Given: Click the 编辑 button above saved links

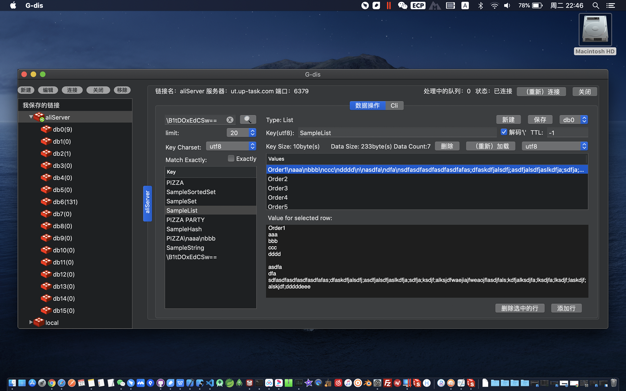Looking at the screenshot, I should pyautogui.click(x=48, y=90).
